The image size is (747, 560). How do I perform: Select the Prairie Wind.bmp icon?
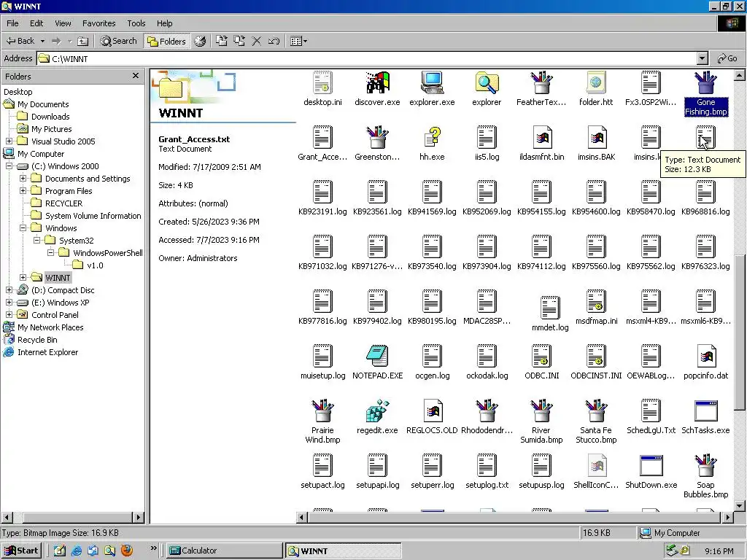[x=322, y=411]
